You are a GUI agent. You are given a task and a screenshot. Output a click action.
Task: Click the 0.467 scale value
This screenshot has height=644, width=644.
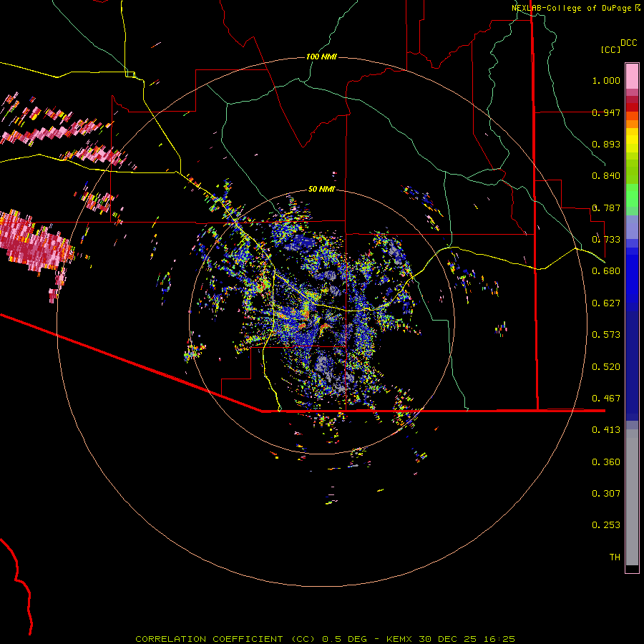(x=606, y=399)
